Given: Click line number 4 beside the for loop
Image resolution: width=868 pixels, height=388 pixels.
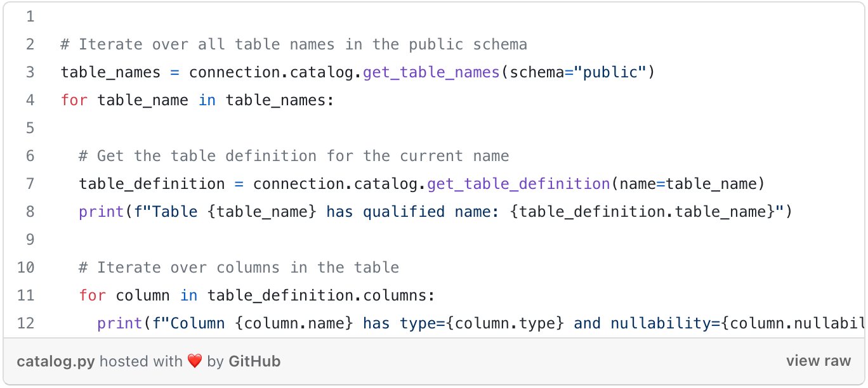Looking at the screenshot, I should [30, 100].
